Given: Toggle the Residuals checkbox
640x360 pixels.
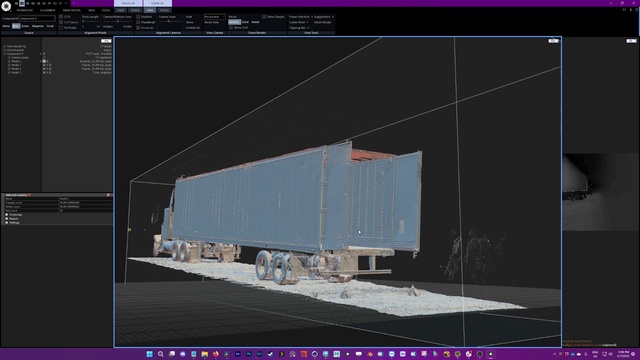Looking at the screenshot, I should click(138, 28).
